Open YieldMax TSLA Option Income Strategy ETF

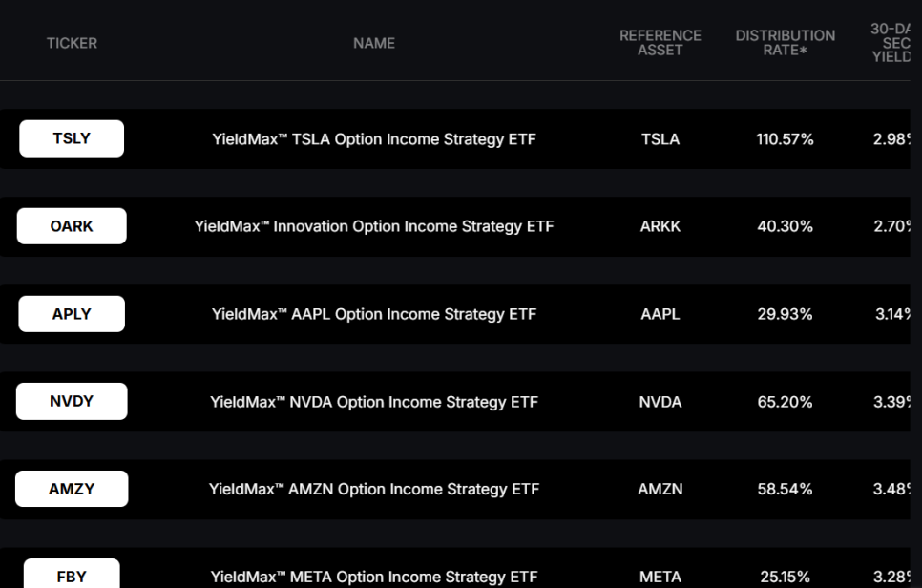coord(374,139)
